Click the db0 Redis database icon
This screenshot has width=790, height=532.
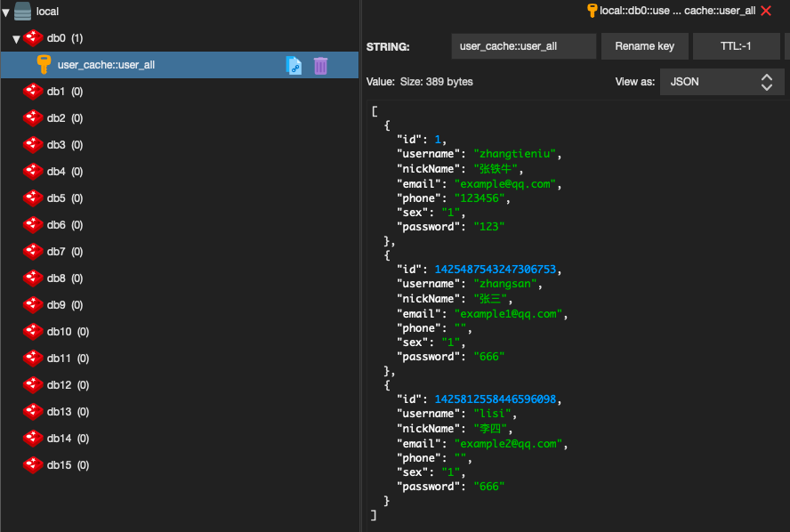coord(33,37)
